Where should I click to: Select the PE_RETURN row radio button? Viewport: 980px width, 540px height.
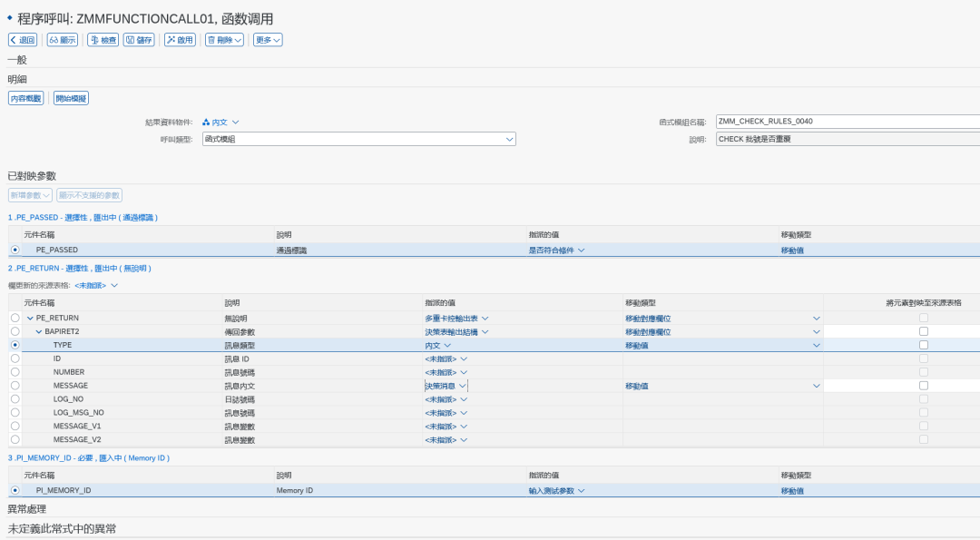click(x=15, y=319)
